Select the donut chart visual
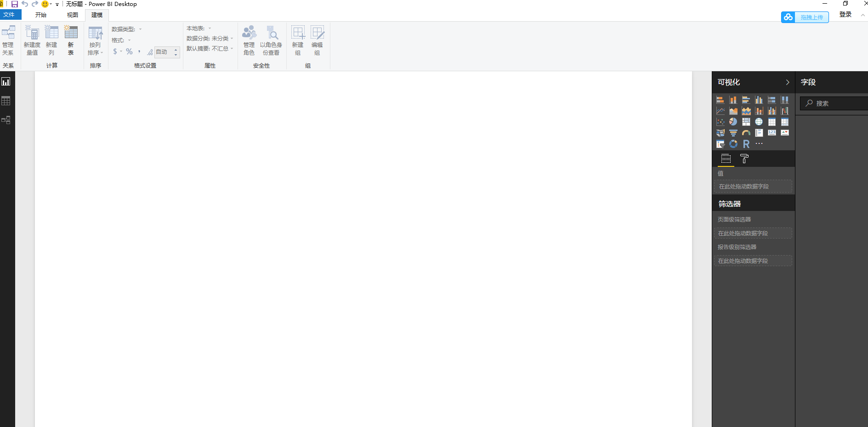 tap(733, 144)
